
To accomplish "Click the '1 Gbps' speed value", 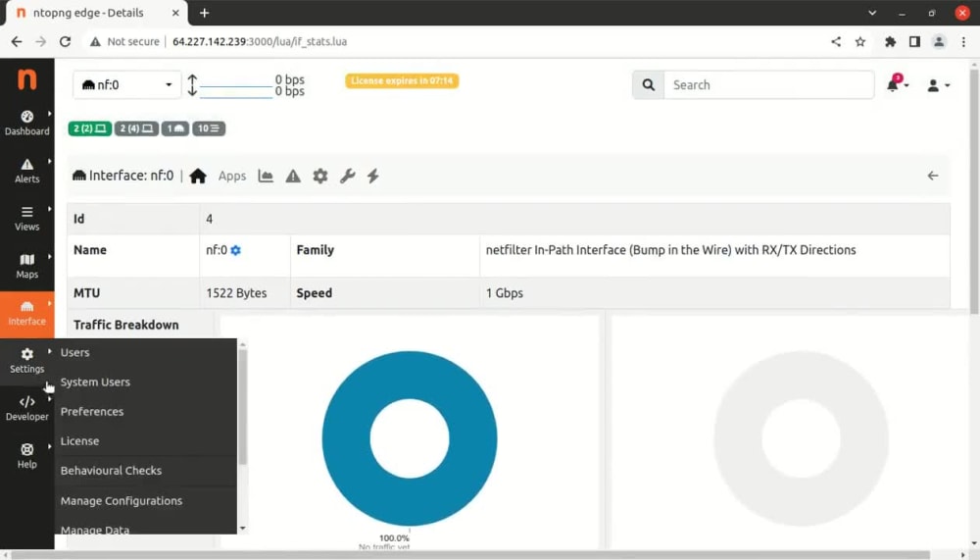I will coord(505,293).
